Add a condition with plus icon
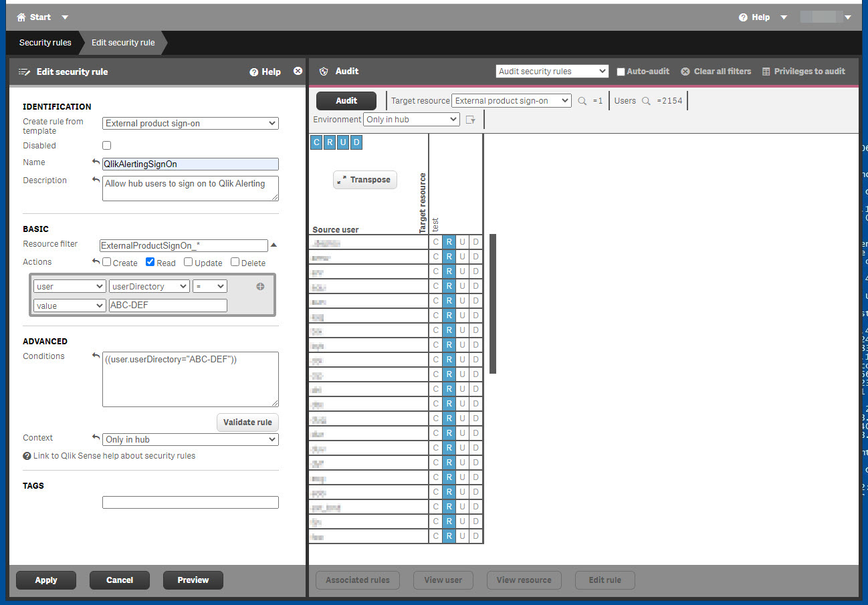Image resolution: width=868 pixels, height=605 pixels. tap(260, 286)
